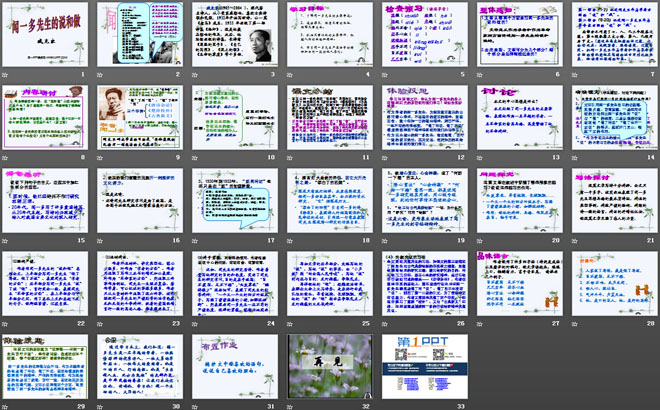Select slide 27 品味语言 thumbnail
Screen dimensions: 660x410
[520, 283]
